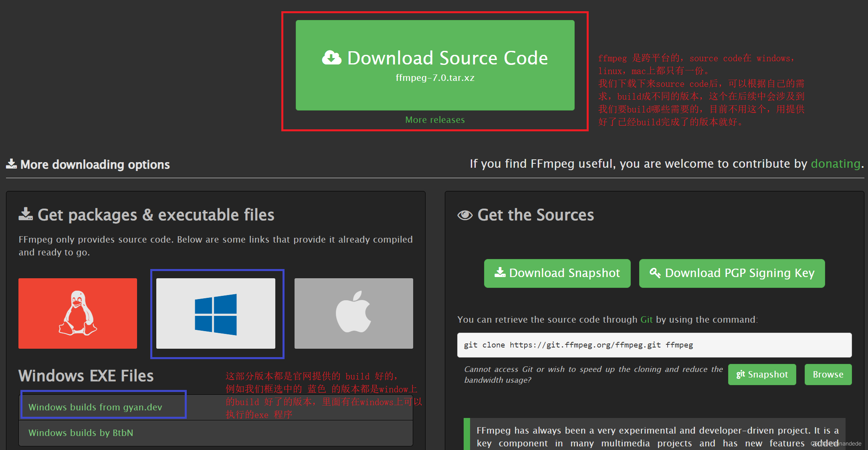This screenshot has width=868, height=450.
Task: Open the More releases link
Action: (x=435, y=120)
